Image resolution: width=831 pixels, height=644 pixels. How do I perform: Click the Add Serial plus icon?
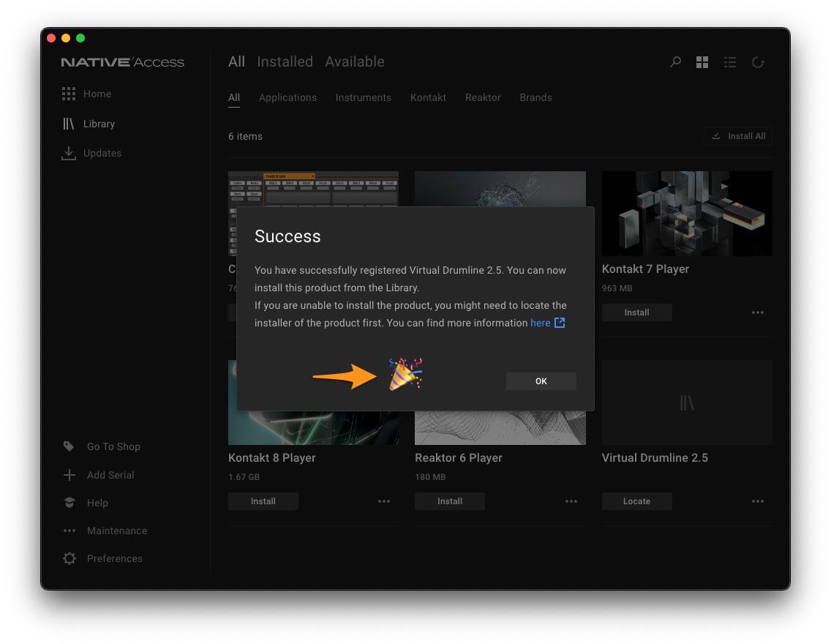[x=69, y=475]
